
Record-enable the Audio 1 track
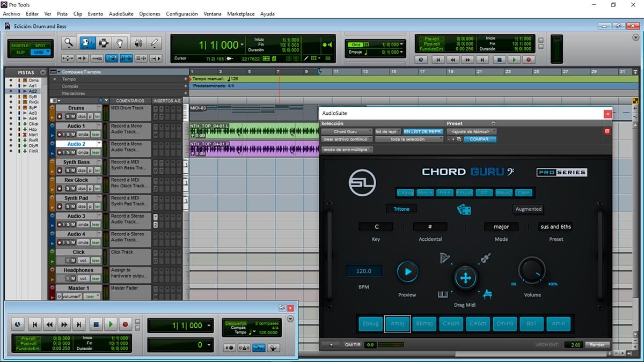tap(58, 135)
